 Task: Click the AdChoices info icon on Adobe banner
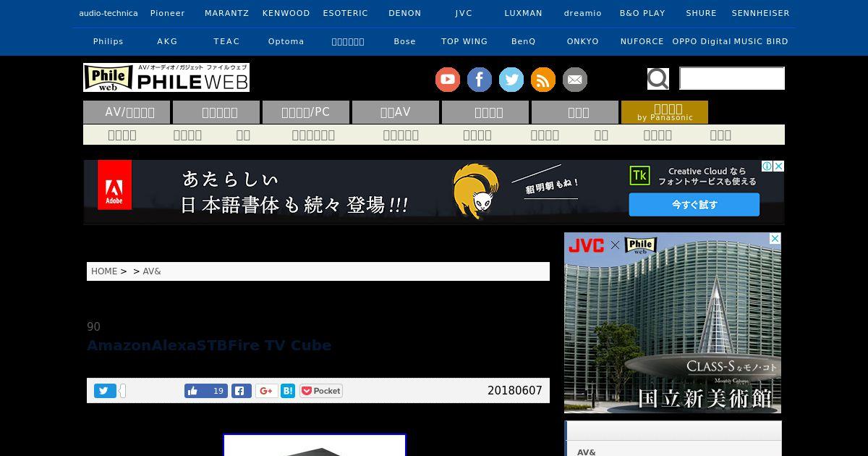pos(768,166)
